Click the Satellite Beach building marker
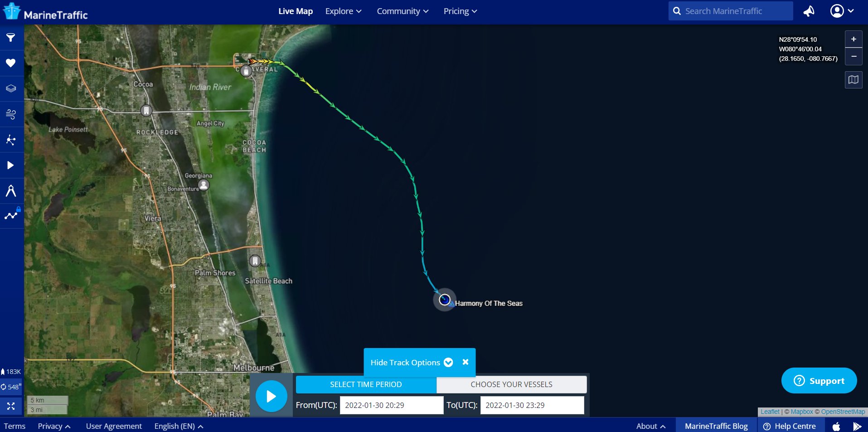The height and width of the screenshot is (432, 868). pos(255,261)
